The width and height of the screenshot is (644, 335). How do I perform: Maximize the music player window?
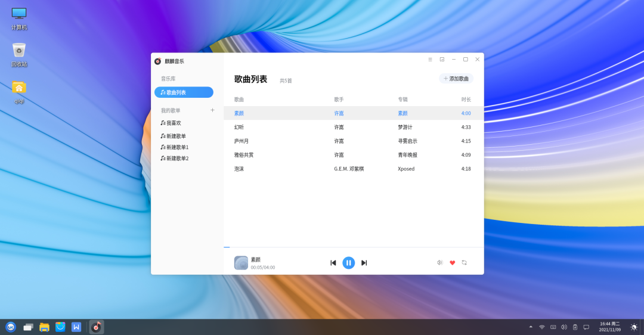pos(465,60)
